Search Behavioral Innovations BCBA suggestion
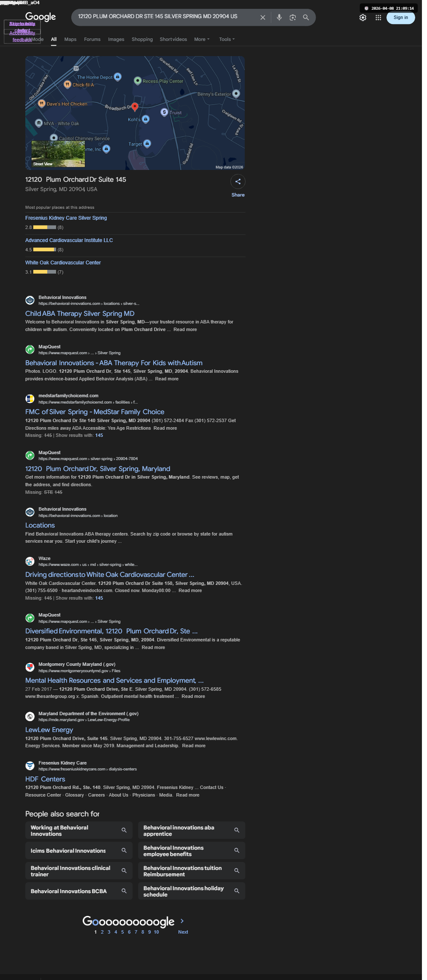 tap(79, 891)
